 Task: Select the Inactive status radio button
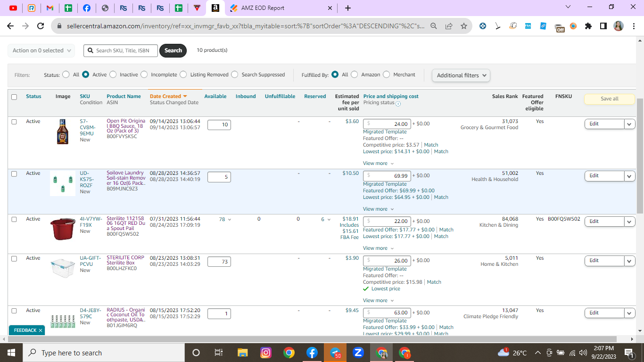tap(113, 74)
